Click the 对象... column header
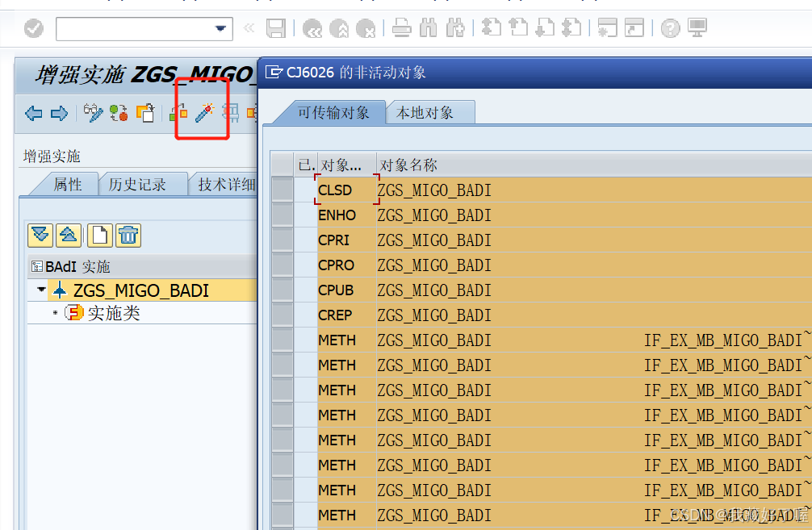This screenshot has width=812, height=530. pyautogui.click(x=346, y=165)
